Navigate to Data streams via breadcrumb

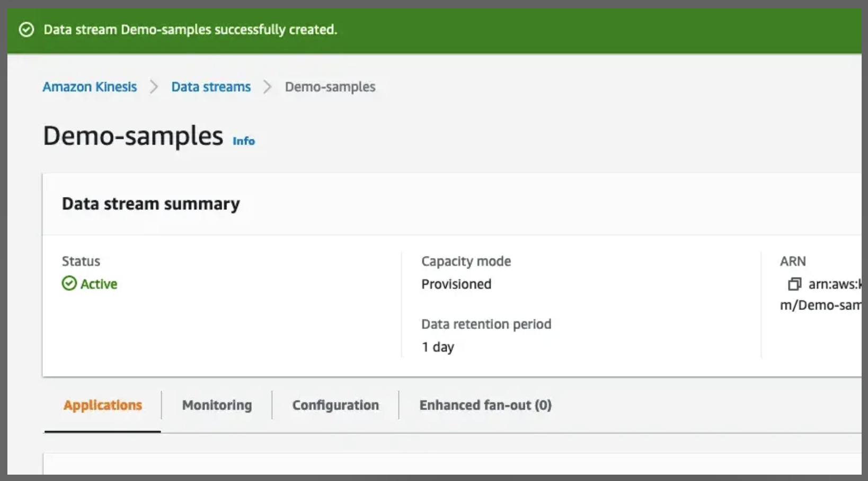coord(210,86)
